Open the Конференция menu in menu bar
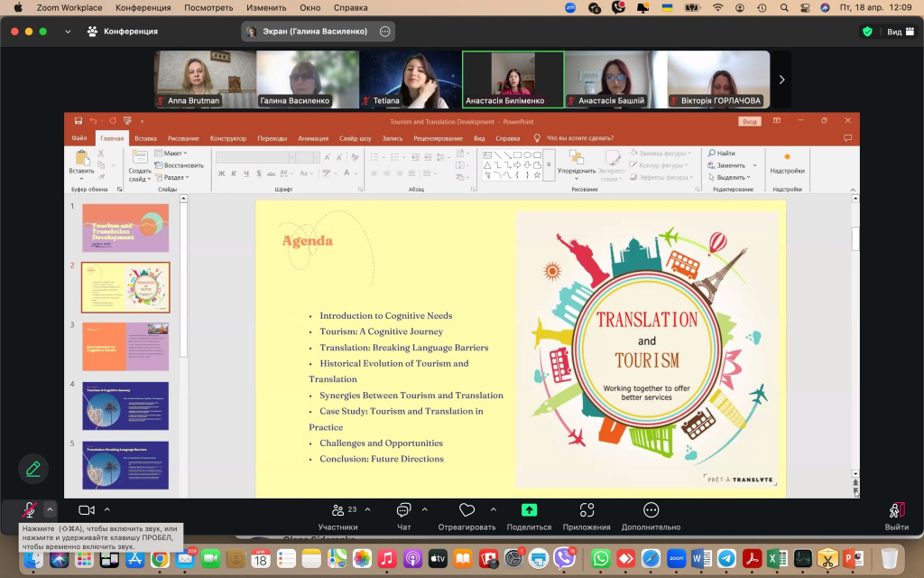 (143, 8)
